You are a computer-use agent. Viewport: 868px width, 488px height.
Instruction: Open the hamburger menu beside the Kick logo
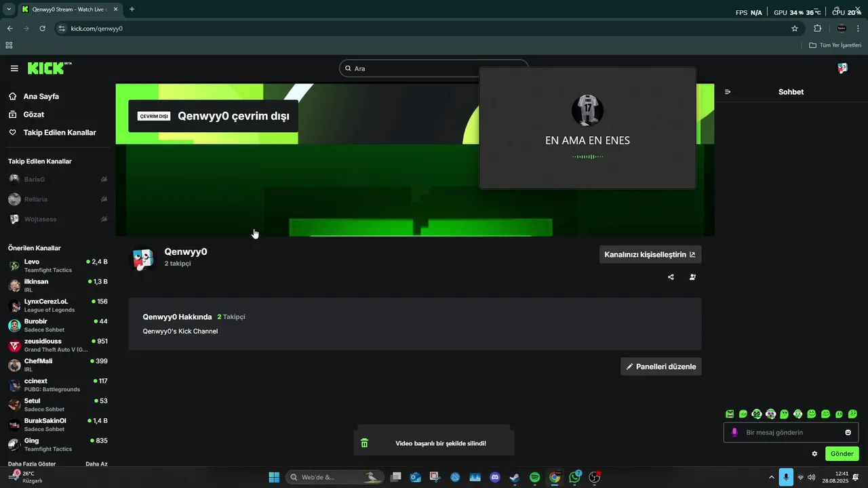14,68
